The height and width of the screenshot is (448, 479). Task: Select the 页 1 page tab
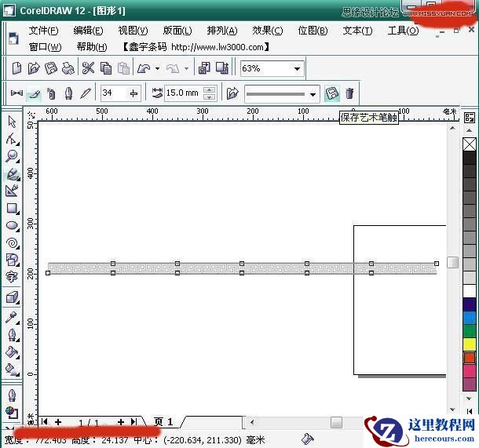pos(163,422)
